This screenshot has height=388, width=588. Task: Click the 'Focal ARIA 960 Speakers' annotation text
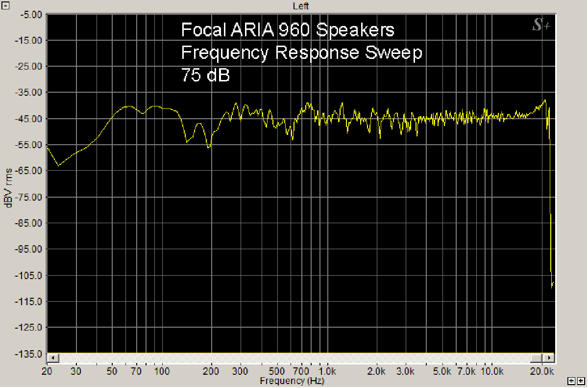click(288, 30)
